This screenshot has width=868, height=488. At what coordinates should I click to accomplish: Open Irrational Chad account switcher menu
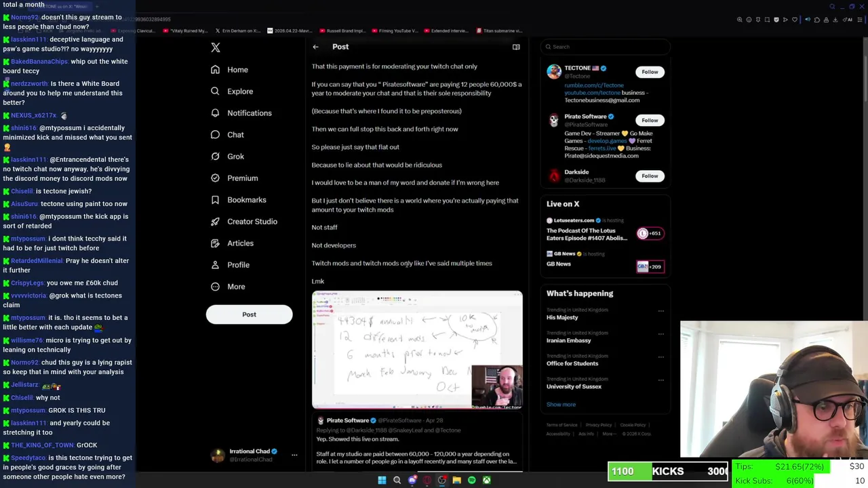pos(294,455)
